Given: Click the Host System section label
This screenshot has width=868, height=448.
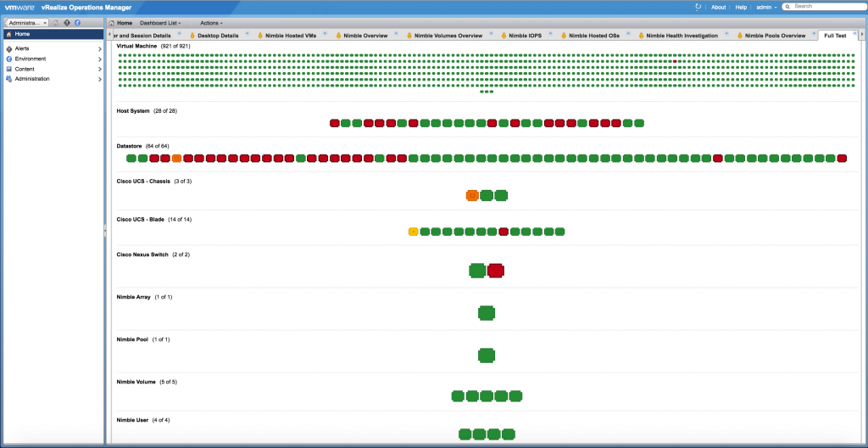Looking at the screenshot, I should tap(133, 111).
